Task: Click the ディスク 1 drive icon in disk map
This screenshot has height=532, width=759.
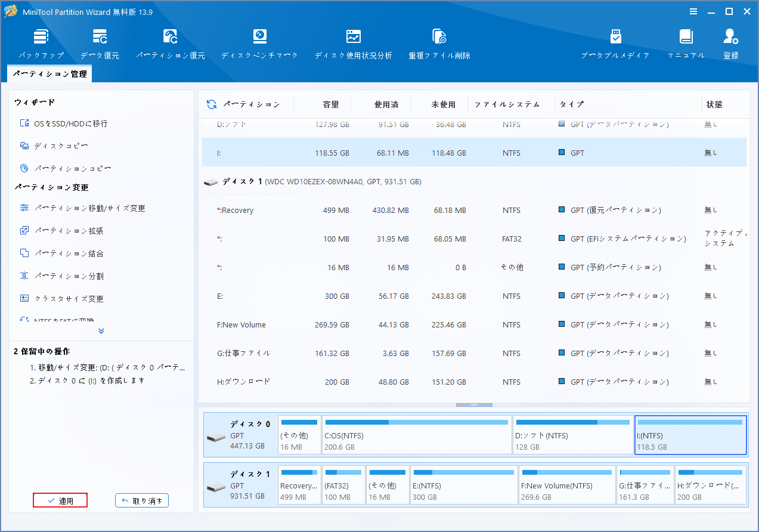Action: pyautogui.click(x=216, y=488)
